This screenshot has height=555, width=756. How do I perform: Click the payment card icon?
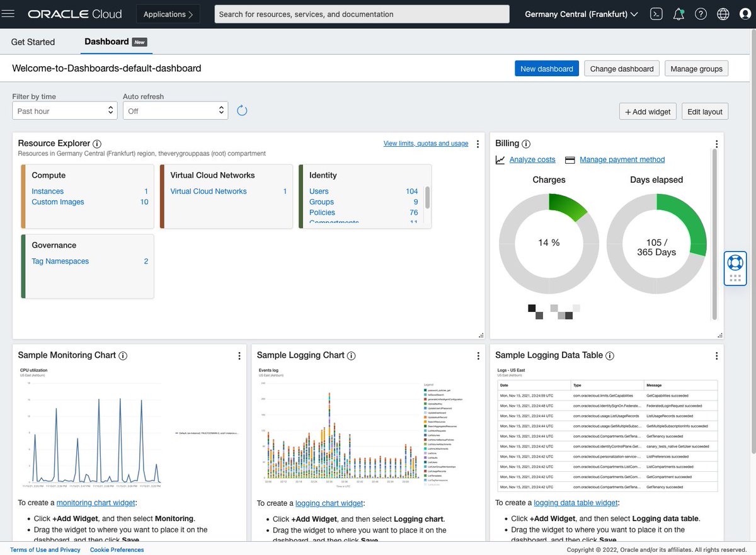point(570,160)
